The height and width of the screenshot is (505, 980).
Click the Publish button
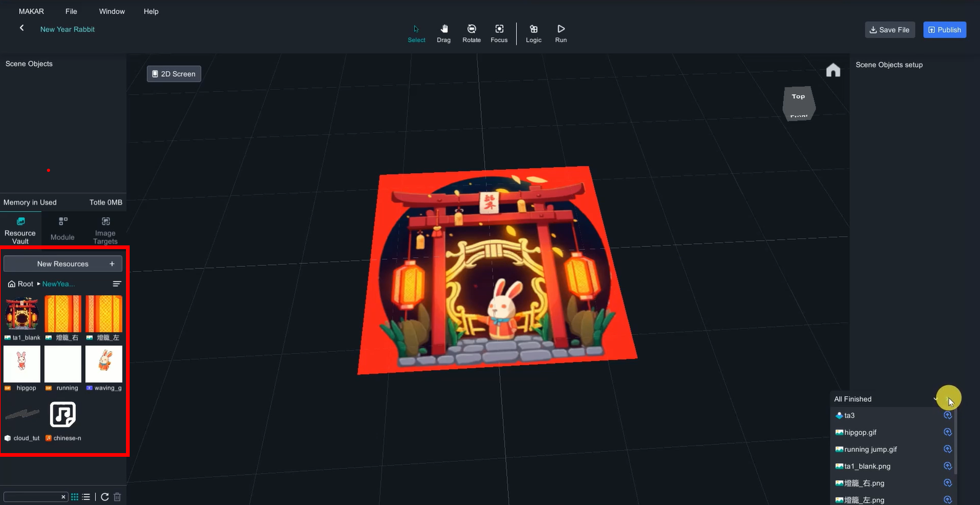point(944,30)
